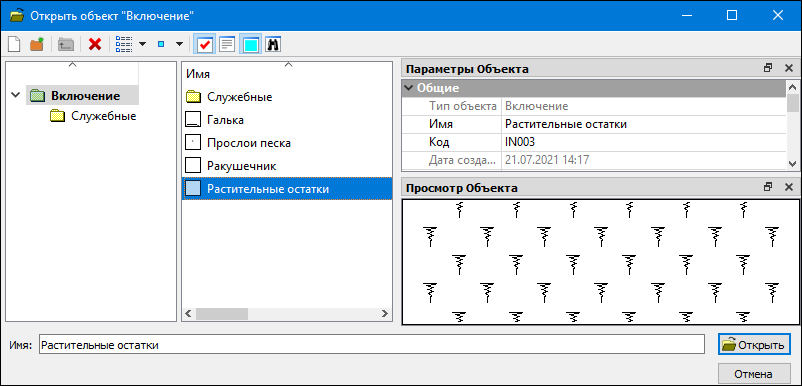Undock the Просмотр Объекта panel
The image size is (802, 386).
click(x=768, y=187)
